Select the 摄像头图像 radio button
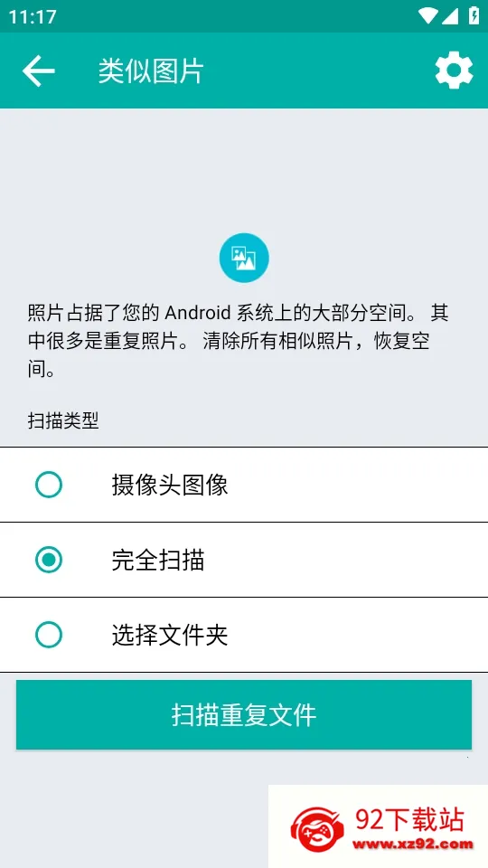 point(49,485)
